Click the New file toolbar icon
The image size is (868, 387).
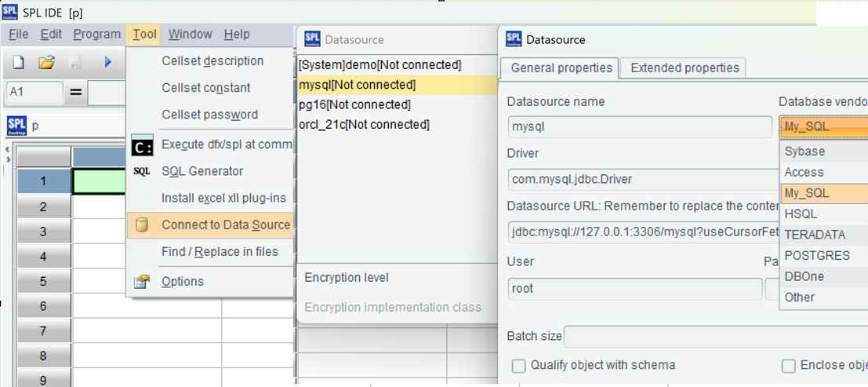pyautogui.click(x=19, y=62)
